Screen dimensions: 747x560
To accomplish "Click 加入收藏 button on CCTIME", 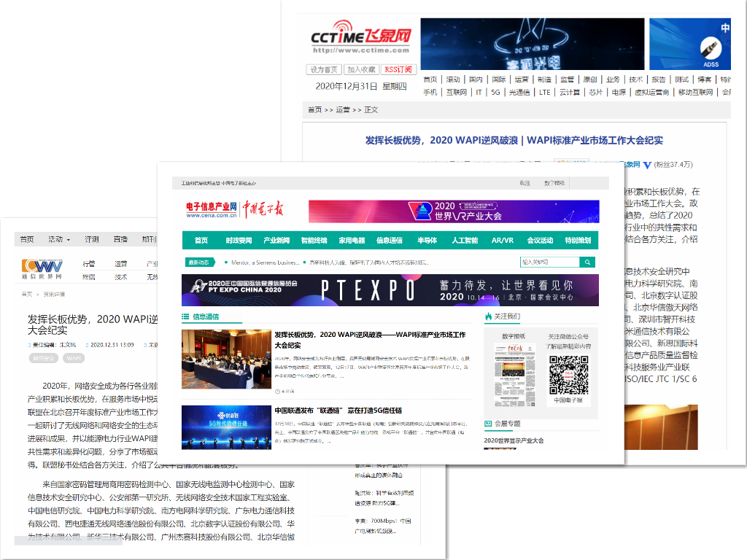I will pos(361,69).
